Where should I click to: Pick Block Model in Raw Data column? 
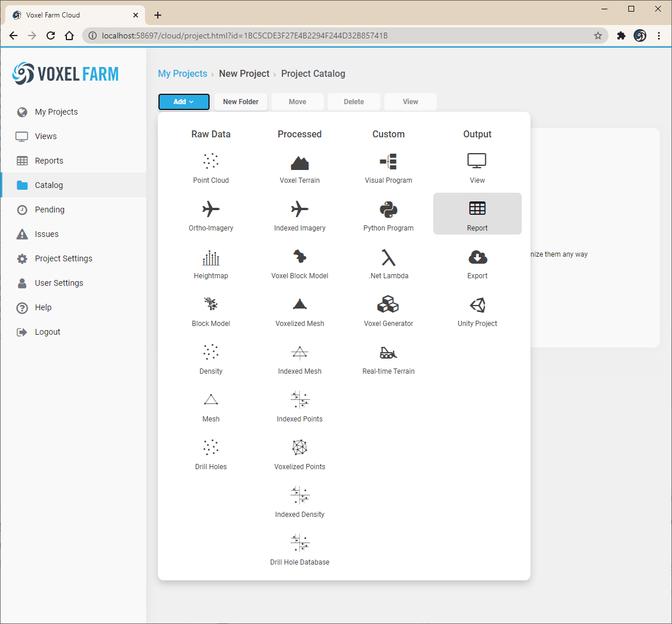point(211,311)
